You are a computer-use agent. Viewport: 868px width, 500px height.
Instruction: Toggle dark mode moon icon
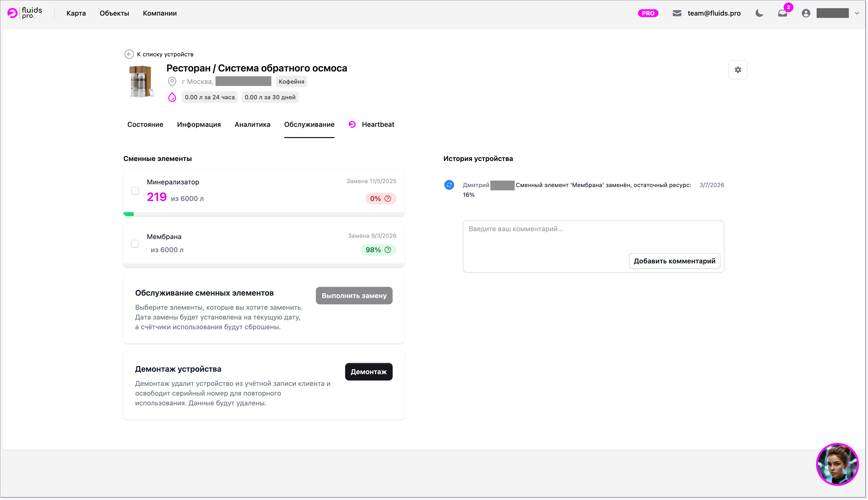(759, 13)
